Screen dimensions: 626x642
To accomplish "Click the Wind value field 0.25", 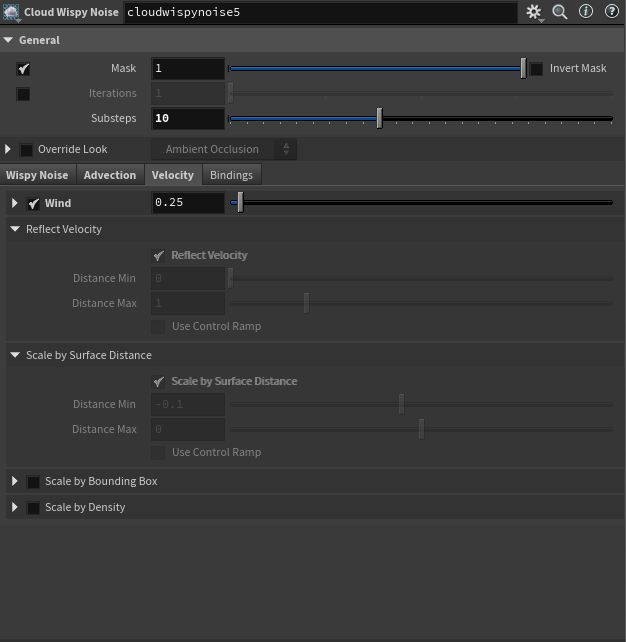I will (x=188, y=202).
